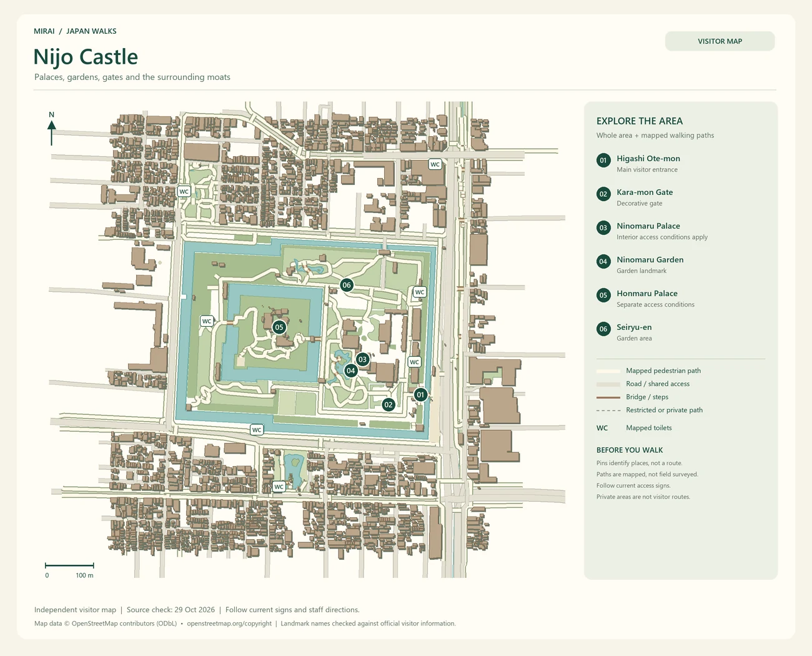Click the north arrow compass indicator
812x656 pixels.
click(51, 128)
